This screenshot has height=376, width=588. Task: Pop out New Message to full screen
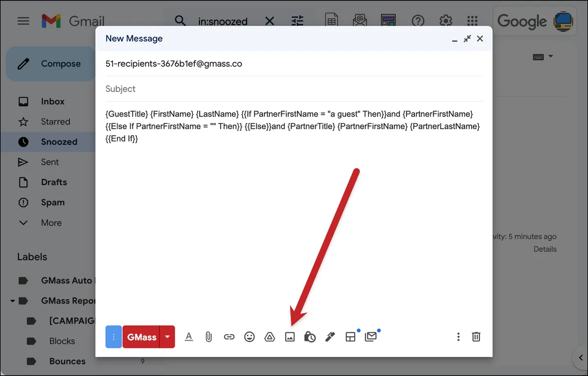[x=467, y=39]
